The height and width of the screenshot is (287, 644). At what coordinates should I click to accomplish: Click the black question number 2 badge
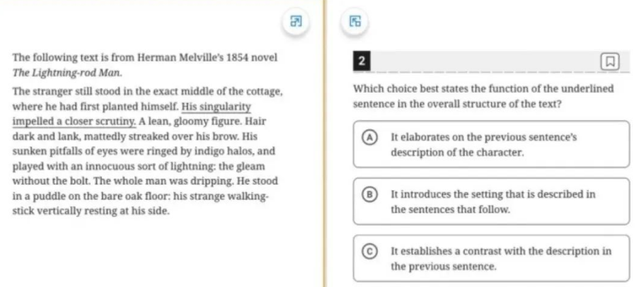tap(361, 61)
